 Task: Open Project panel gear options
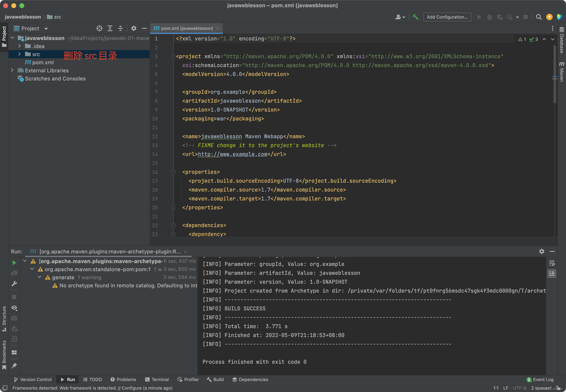[x=134, y=28]
